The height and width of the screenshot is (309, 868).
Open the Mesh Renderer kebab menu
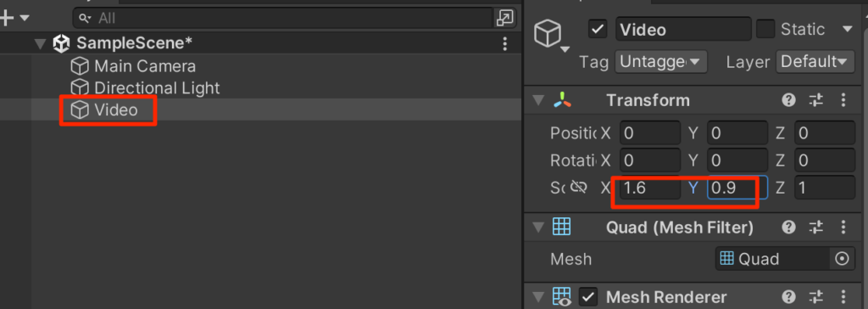843,297
